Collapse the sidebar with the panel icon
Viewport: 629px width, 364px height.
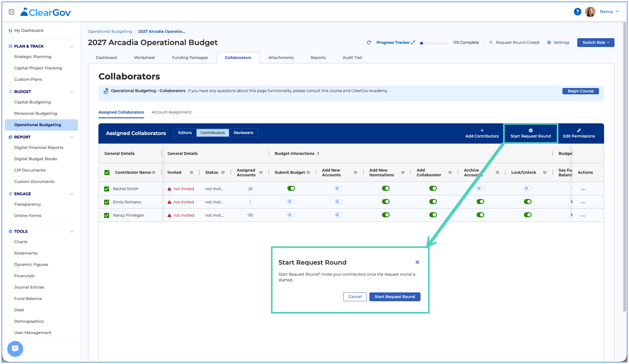(12, 12)
